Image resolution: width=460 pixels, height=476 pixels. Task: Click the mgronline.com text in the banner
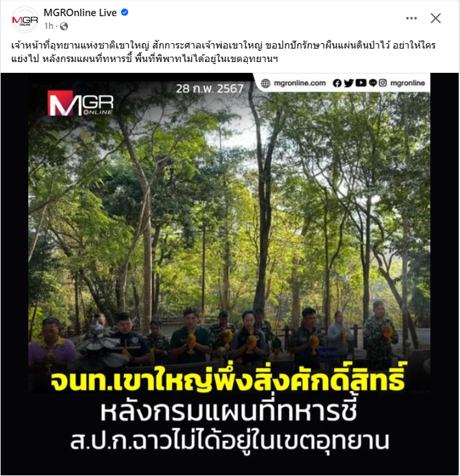[300, 83]
